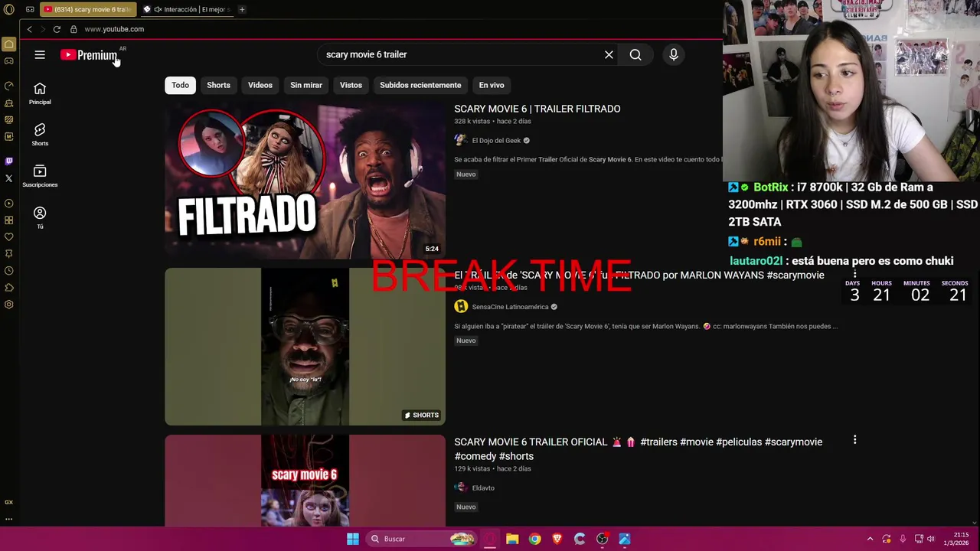Open GX Control speedometer icon
This screenshot has height=551, width=980.
pos(9,86)
